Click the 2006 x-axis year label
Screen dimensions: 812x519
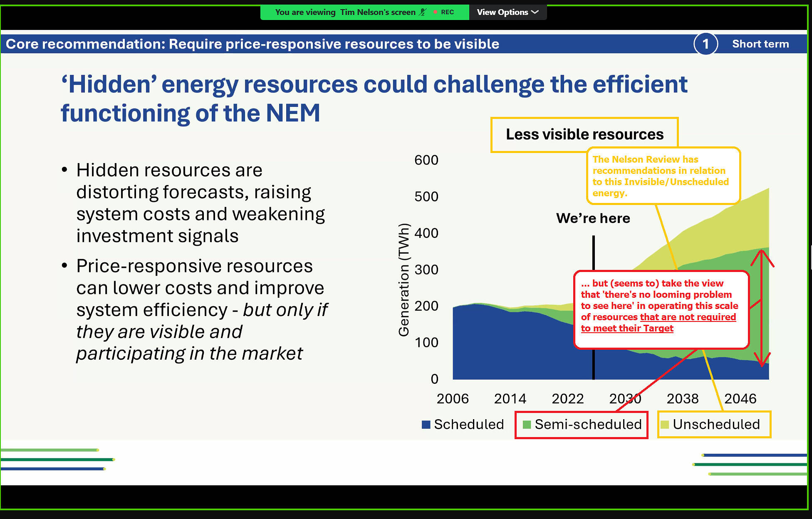click(x=453, y=398)
